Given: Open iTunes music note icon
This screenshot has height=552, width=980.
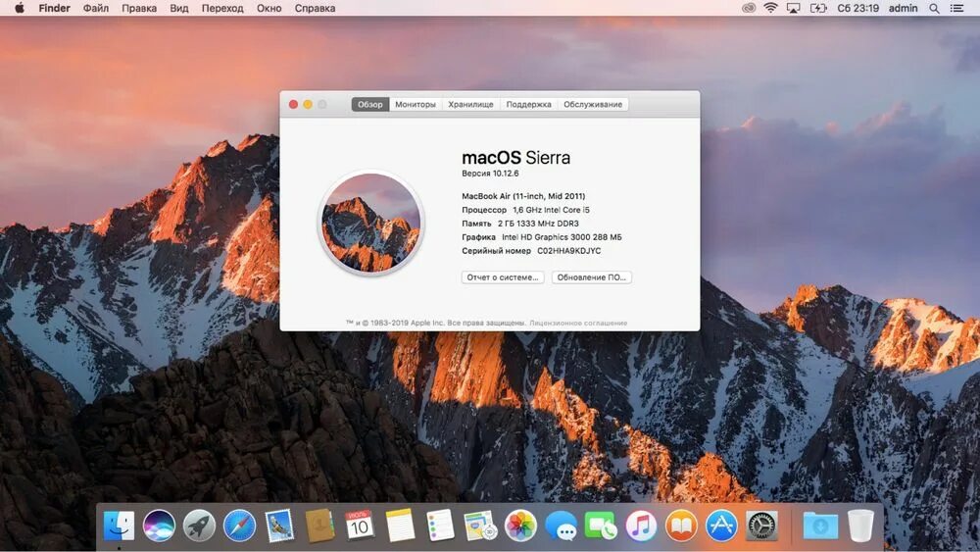Looking at the screenshot, I should [641, 526].
